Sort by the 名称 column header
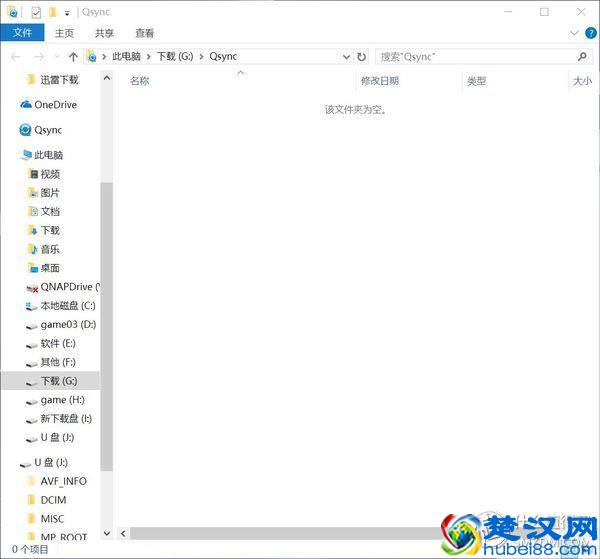This screenshot has width=600, height=559. 140,81
